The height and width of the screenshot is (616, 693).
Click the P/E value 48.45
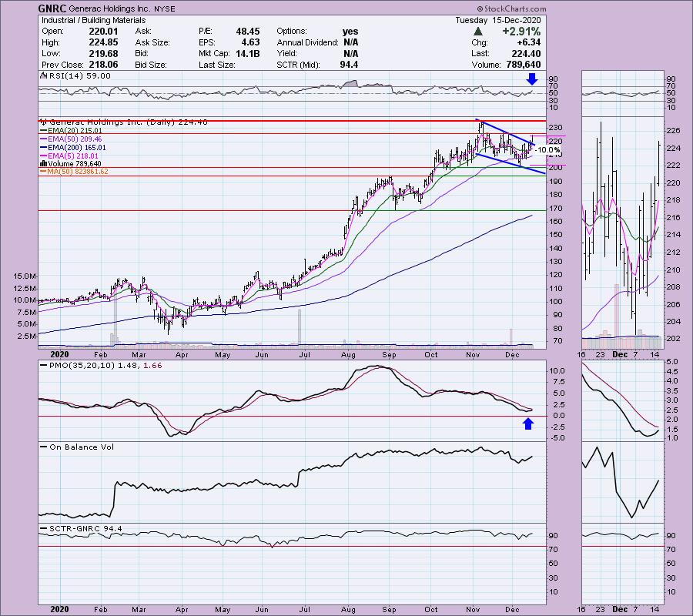pyautogui.click(x=247, y=32)
